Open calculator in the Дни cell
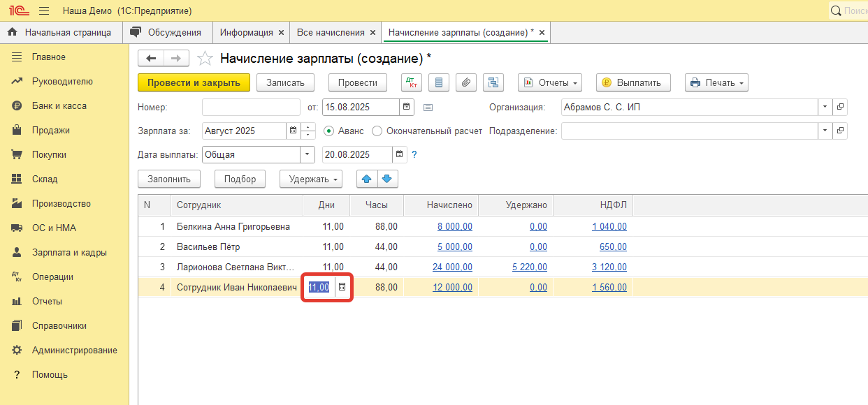 tap(342, 287)
